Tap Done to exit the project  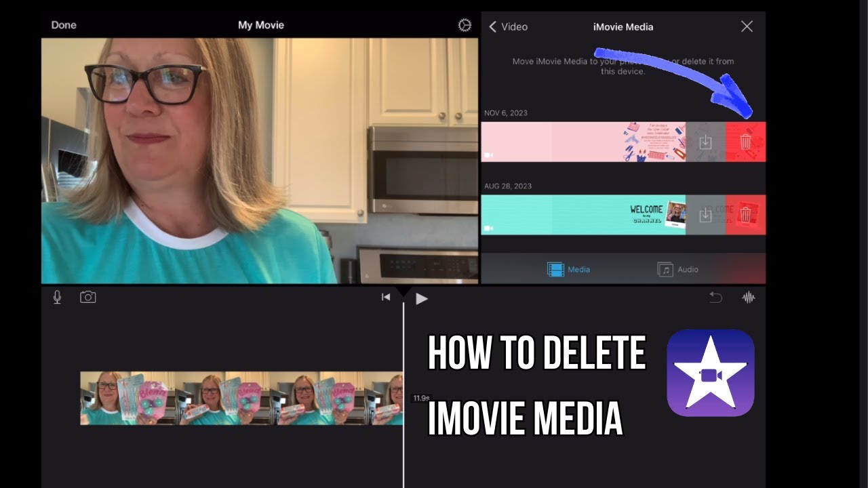click(x=64, y=25)
